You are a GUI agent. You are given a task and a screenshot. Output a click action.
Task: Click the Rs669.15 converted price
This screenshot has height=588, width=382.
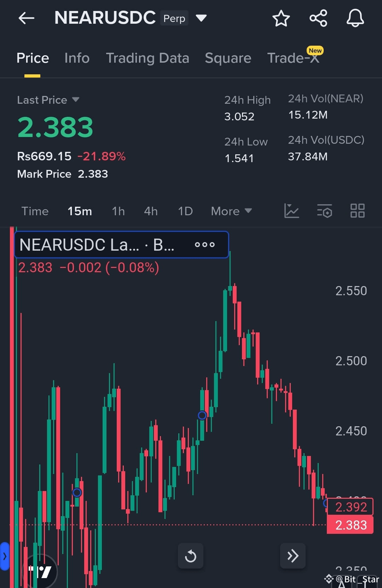[x=44, y=156]
